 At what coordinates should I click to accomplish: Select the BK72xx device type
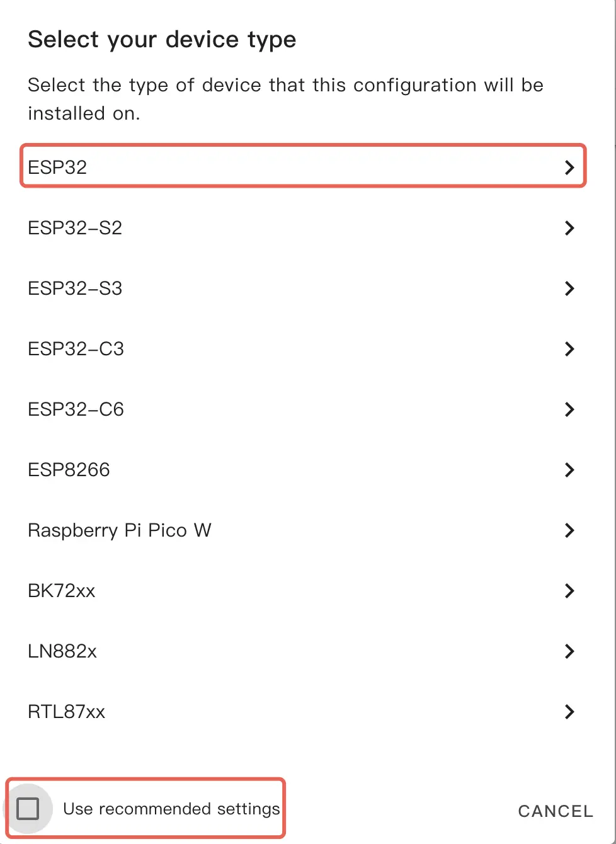coord(62,591)
